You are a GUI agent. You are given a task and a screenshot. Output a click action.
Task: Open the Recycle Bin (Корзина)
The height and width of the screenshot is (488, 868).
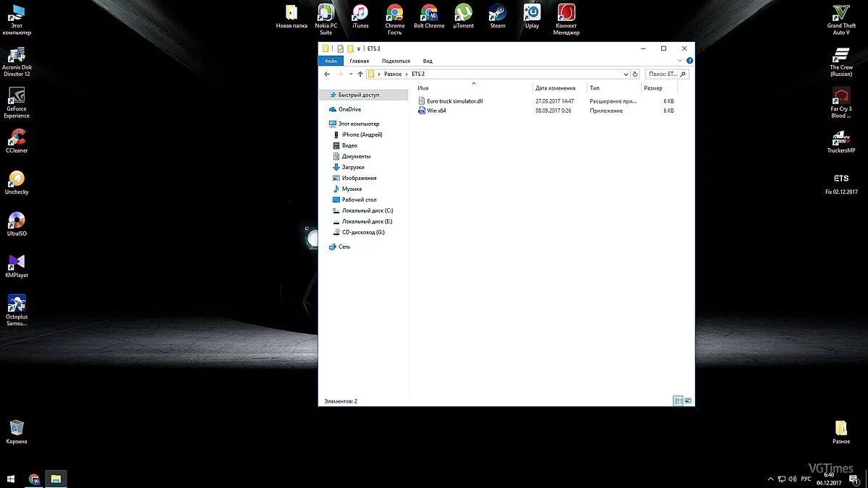pos(17,428)
